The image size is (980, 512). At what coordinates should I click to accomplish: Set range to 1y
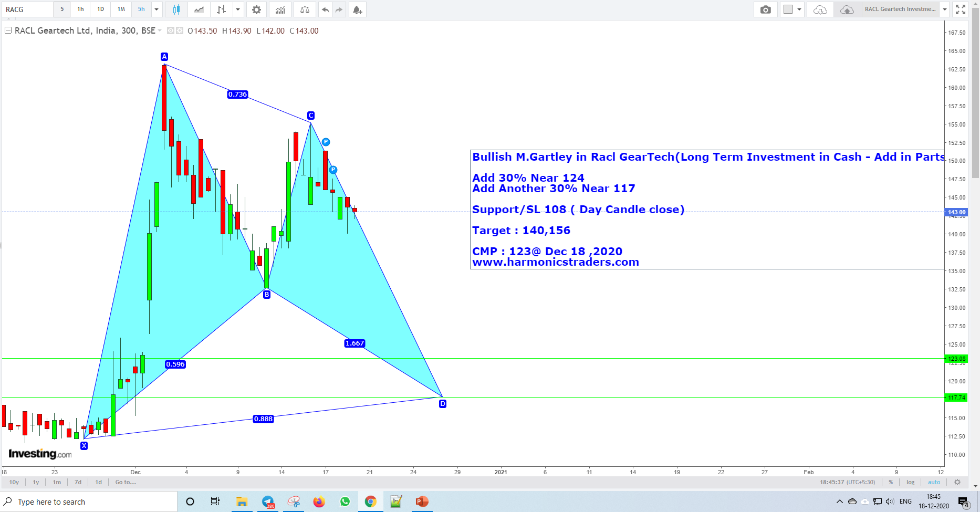pos(36,482)
